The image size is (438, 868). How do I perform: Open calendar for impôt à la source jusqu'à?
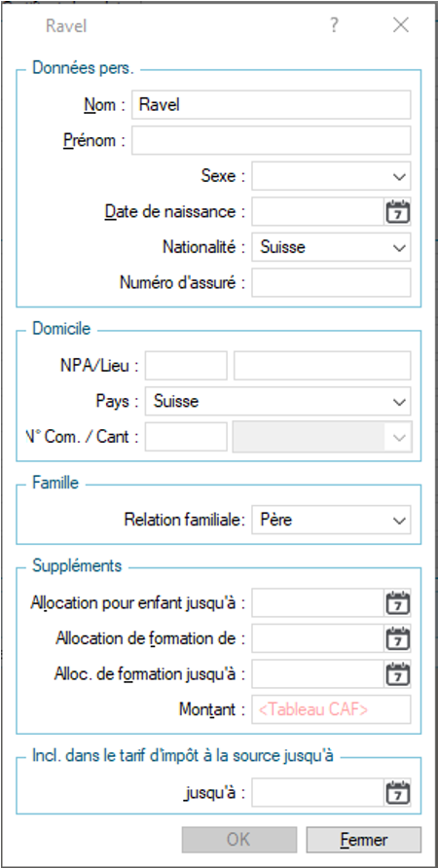tap(397, 793)
